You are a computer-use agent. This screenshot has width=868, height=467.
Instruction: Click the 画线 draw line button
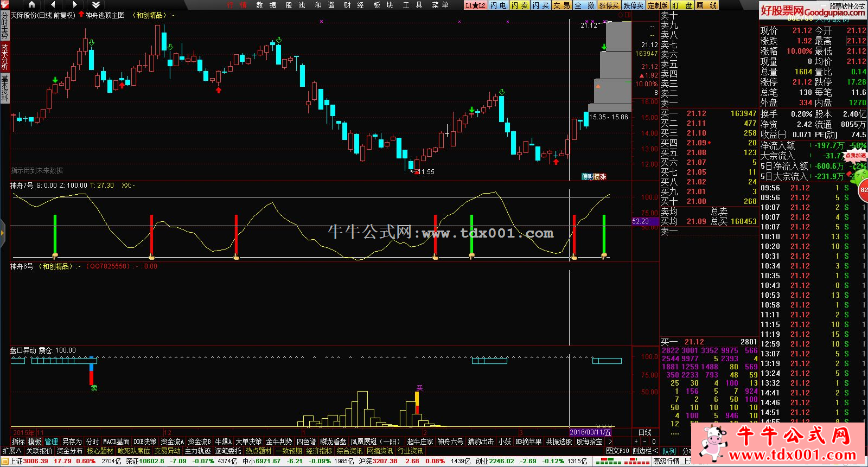pyautogui.click(x=706, y=5)
